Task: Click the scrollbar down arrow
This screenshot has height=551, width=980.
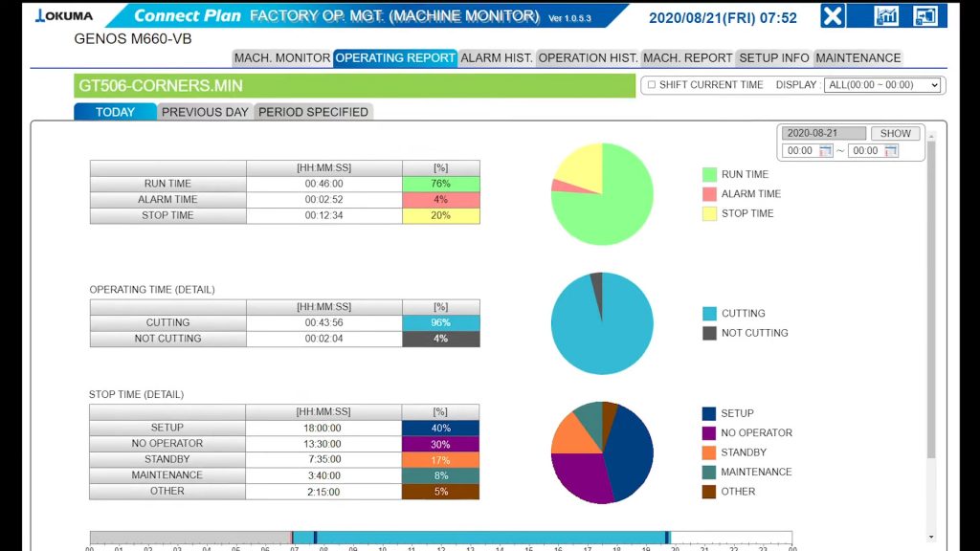Action: (x=931, y=537)
